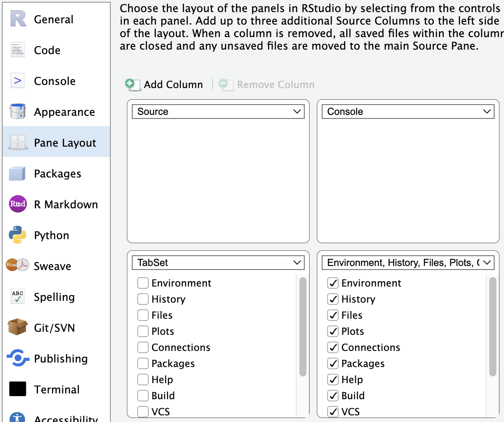Enable History in the TabSet pane
This screenshot has width=504, height=422.
143,299
